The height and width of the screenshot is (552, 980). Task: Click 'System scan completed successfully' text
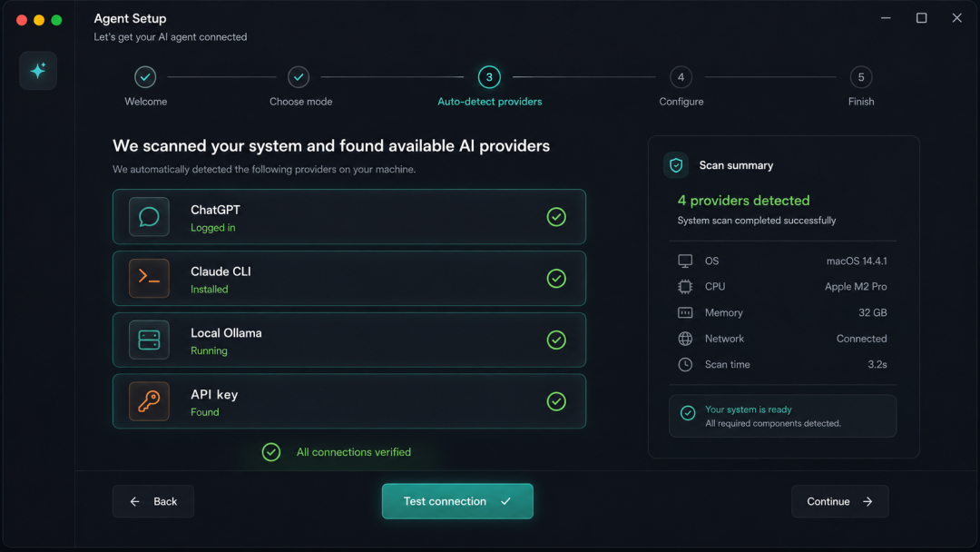coord(757,220)
